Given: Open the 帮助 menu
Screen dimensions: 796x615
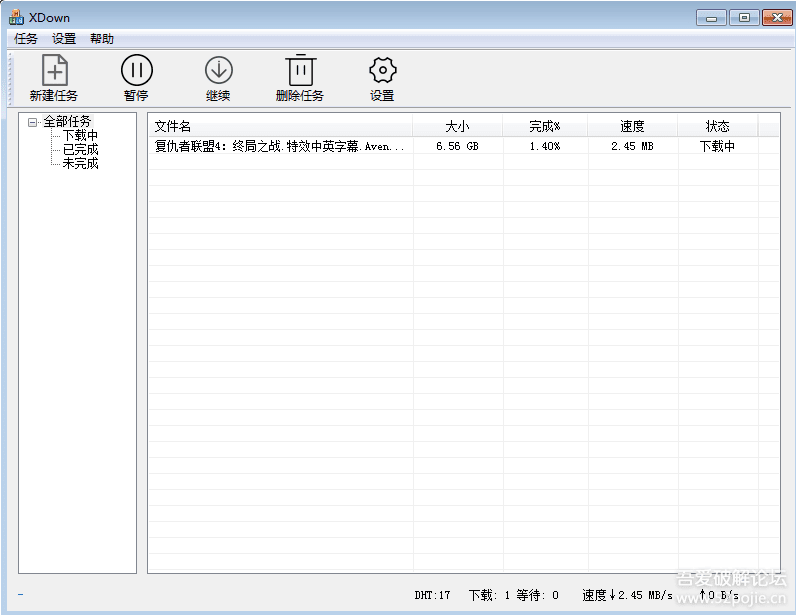Looking at the screenshot, I should (x=102, y=39).
